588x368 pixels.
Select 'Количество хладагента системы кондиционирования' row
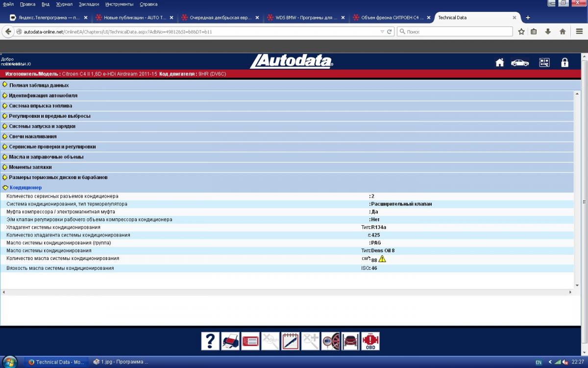pyautogui.click(x=287, y=235)
